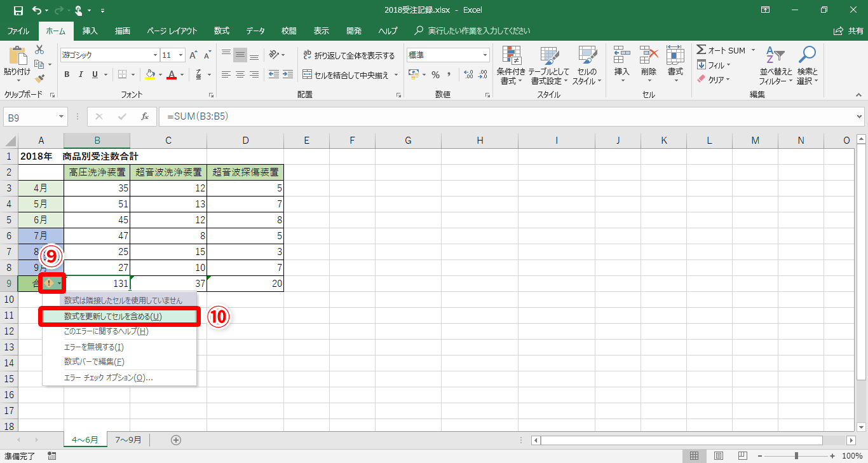868x463 pixels.
Task: Click オート SUM button
Action: point(721,50)
